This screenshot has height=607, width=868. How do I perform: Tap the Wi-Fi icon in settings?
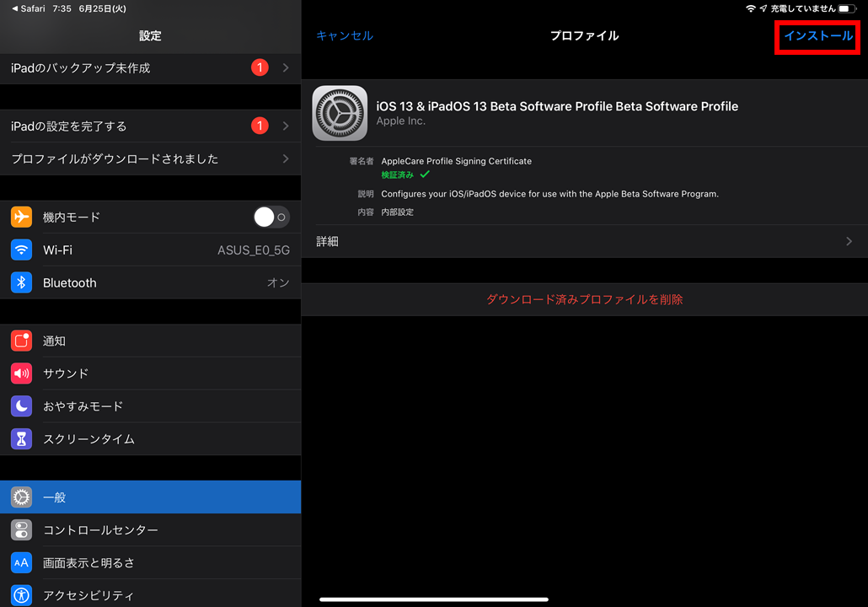click(x=21, y=250)
